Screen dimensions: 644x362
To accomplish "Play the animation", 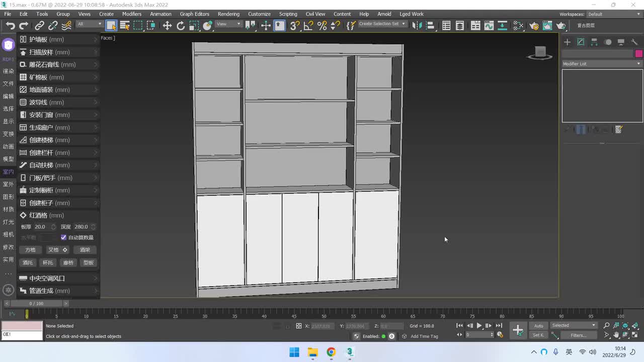I will (x=479, y=326).
